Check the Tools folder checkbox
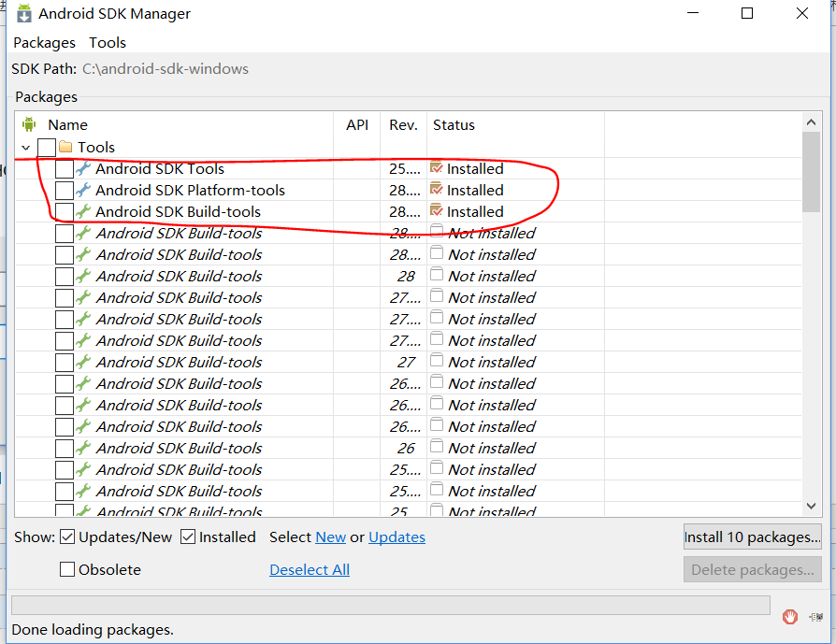This screenshot has width=836, height=644. 47,147
